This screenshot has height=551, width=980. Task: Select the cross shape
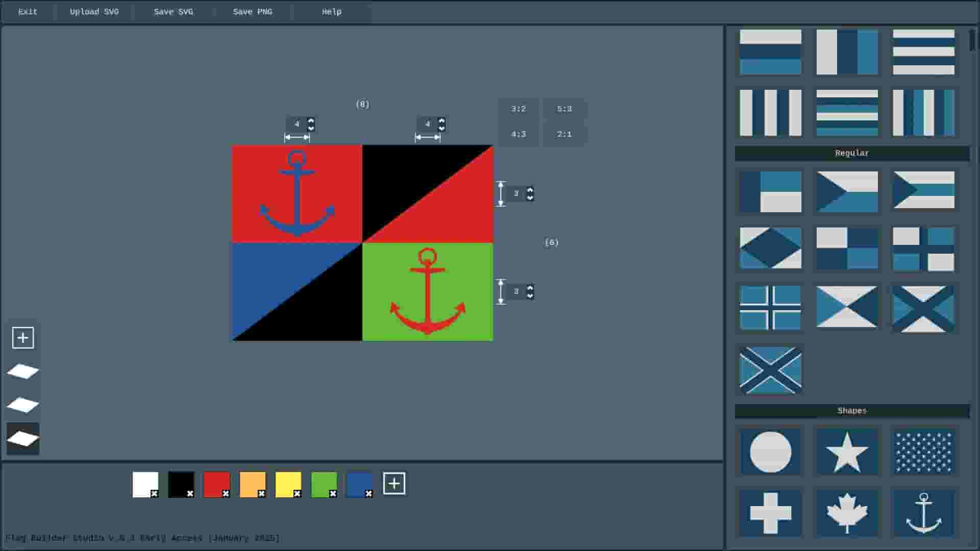(770, 513)
